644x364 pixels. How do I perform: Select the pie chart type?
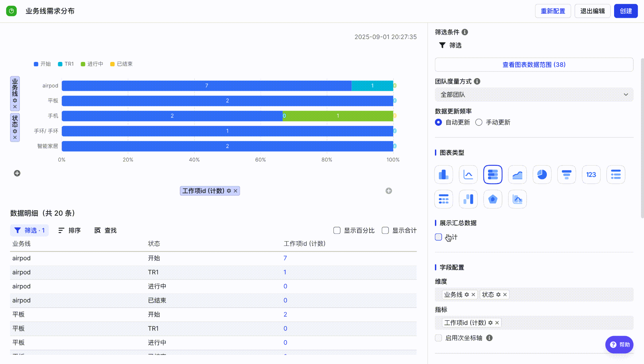(x=542, y=175)
